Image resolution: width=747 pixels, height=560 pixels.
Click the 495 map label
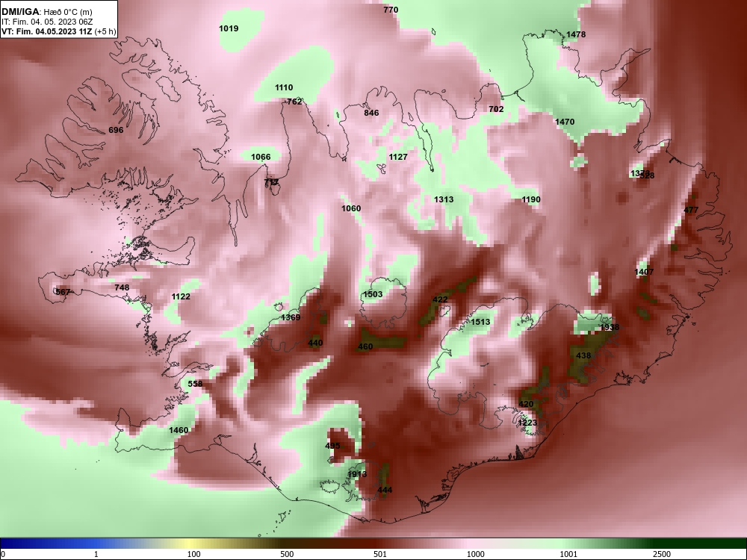[x=332, y=447]
